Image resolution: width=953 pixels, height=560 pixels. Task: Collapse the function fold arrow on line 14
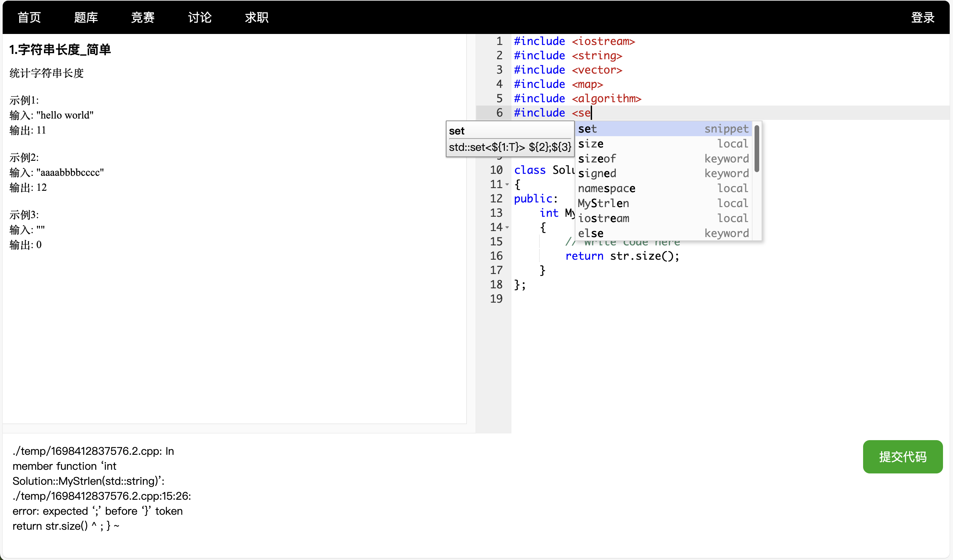point(507,228)
